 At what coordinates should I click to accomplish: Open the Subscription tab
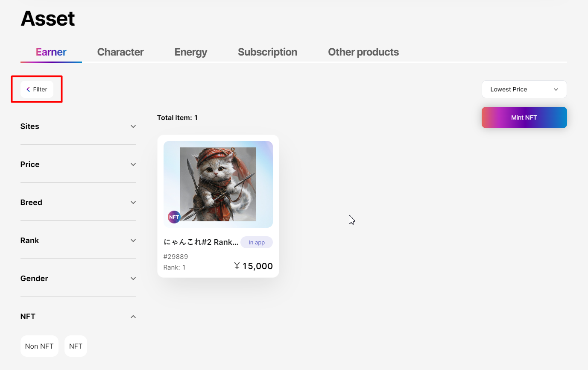click(267, 52)
